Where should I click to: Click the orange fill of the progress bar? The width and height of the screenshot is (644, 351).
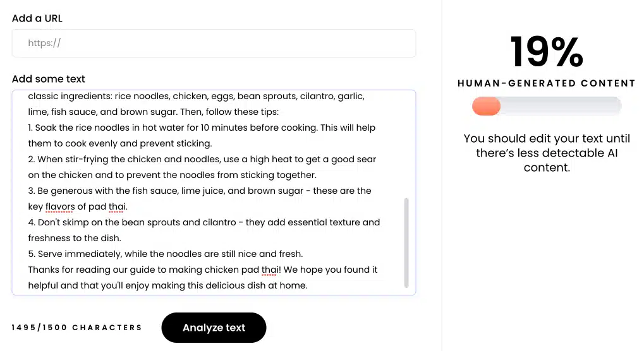pyautogui.click(x=486, y=106)
